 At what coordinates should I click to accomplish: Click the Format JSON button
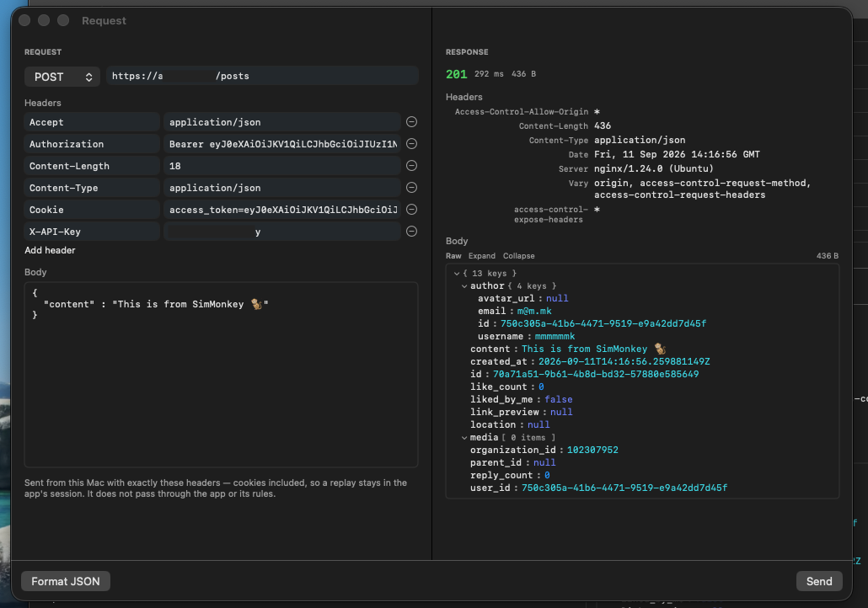(66, 581)
